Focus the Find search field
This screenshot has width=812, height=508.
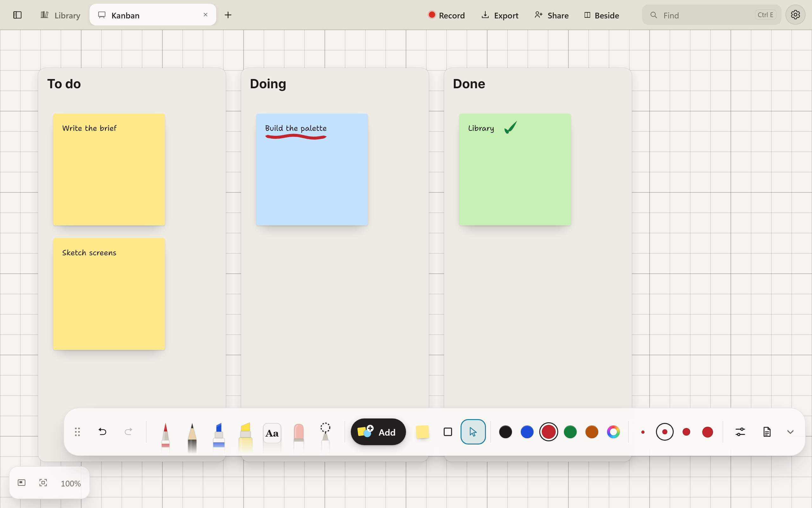[711, 15]
